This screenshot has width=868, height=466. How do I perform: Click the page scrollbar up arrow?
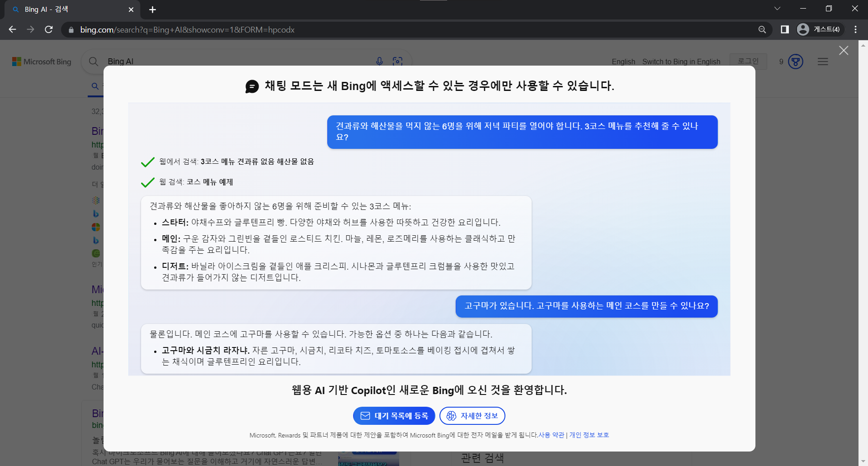coord(863,45)
